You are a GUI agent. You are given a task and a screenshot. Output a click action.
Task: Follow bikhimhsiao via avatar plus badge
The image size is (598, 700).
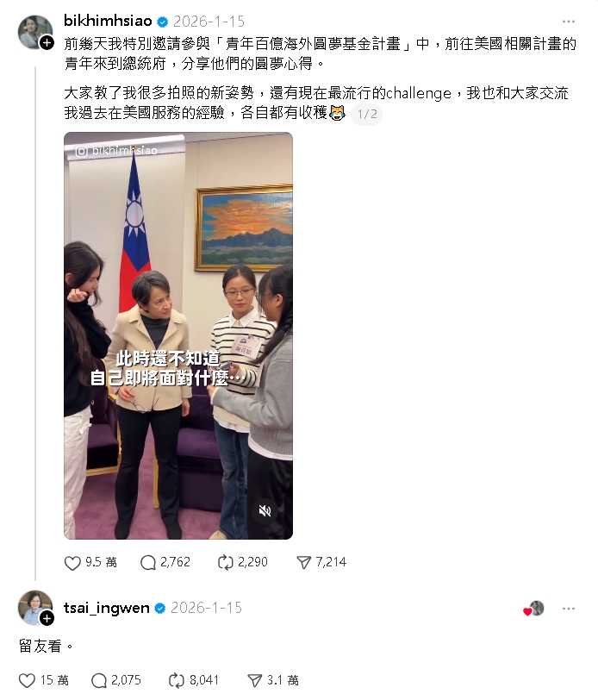[x=47, y=43]
